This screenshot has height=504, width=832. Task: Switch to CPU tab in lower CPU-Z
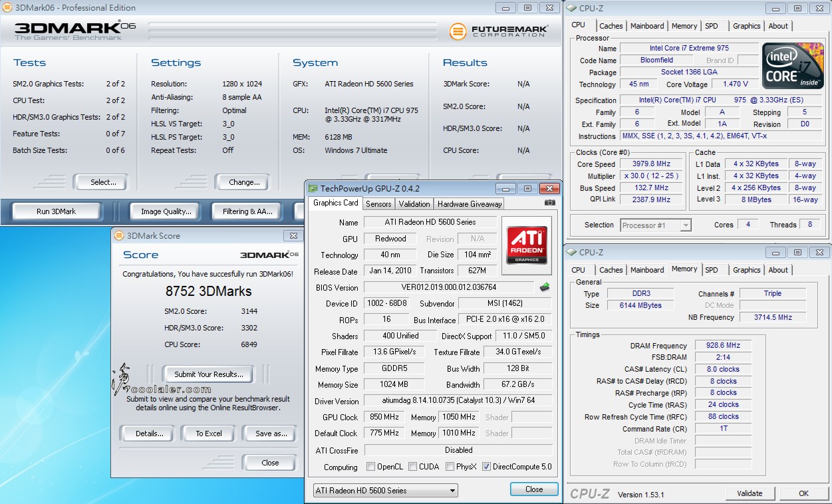click(579, 270)
